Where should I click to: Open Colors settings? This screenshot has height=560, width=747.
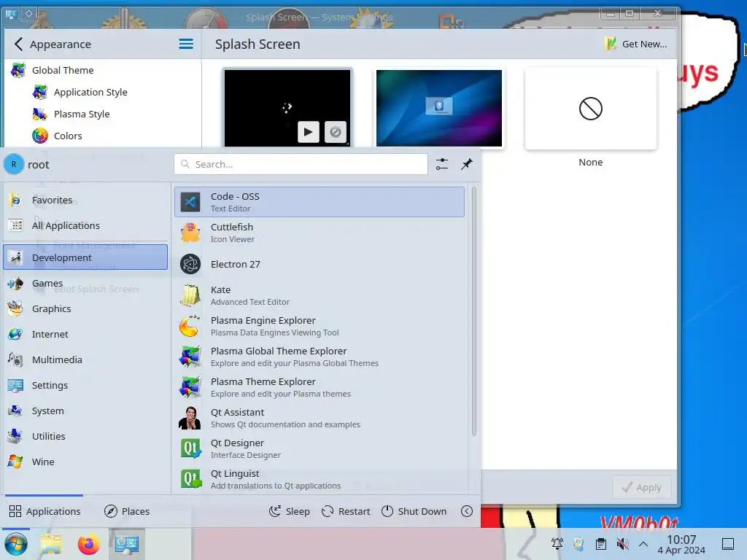pos(102,136)
